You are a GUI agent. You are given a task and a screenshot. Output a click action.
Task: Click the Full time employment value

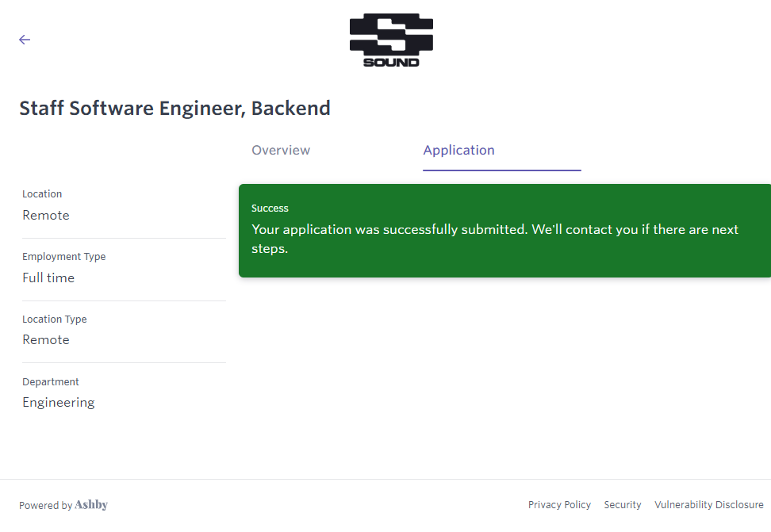48,278
